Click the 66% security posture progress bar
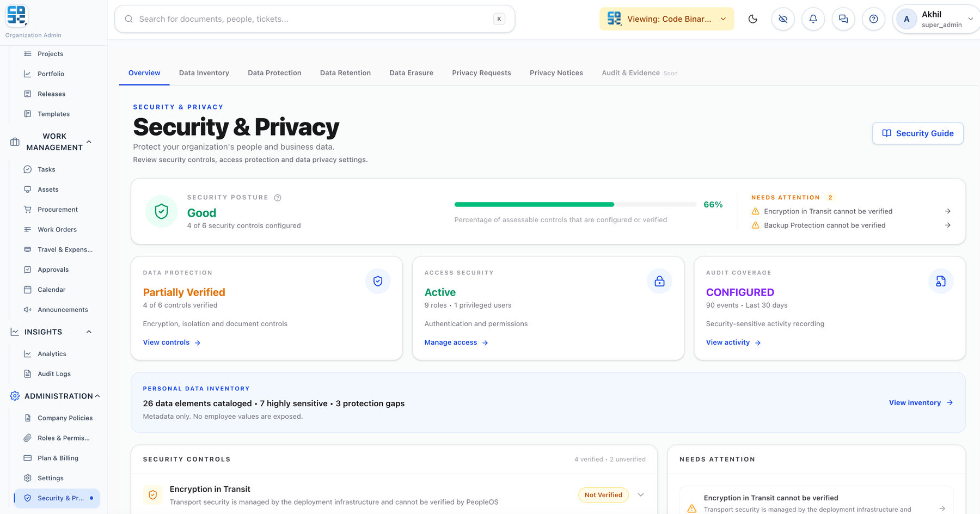The height and width of the screenshot is (514, 980). click(575, 205)
